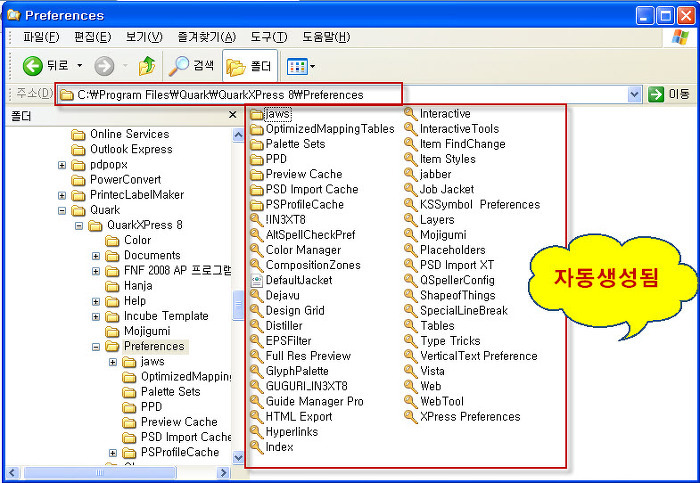Click the XPress Preferences file icon

click(411, 416)
